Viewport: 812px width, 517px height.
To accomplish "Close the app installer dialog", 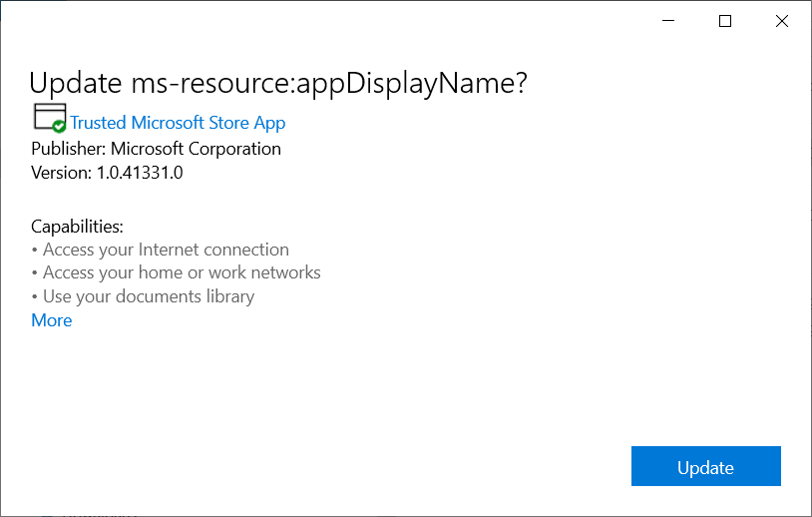I will coord(783,21).
